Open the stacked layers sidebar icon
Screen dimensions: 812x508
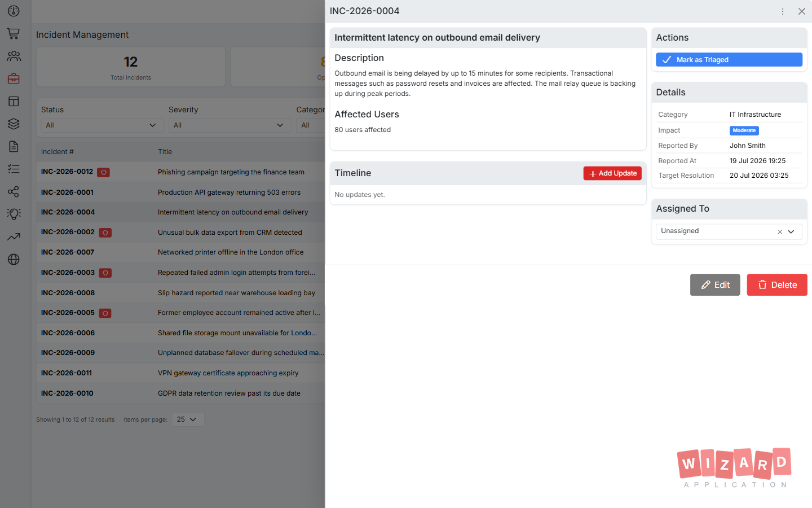point(14,124)
